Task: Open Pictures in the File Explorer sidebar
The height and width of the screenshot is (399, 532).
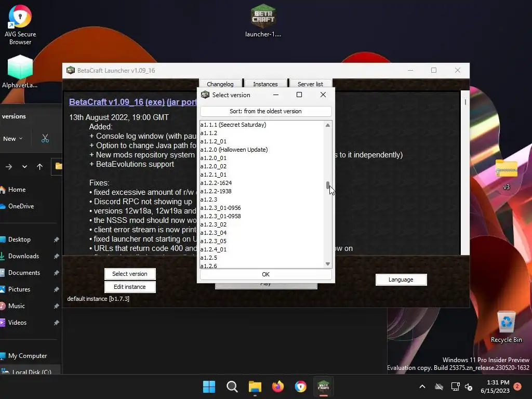Action: tap(19, 289)
